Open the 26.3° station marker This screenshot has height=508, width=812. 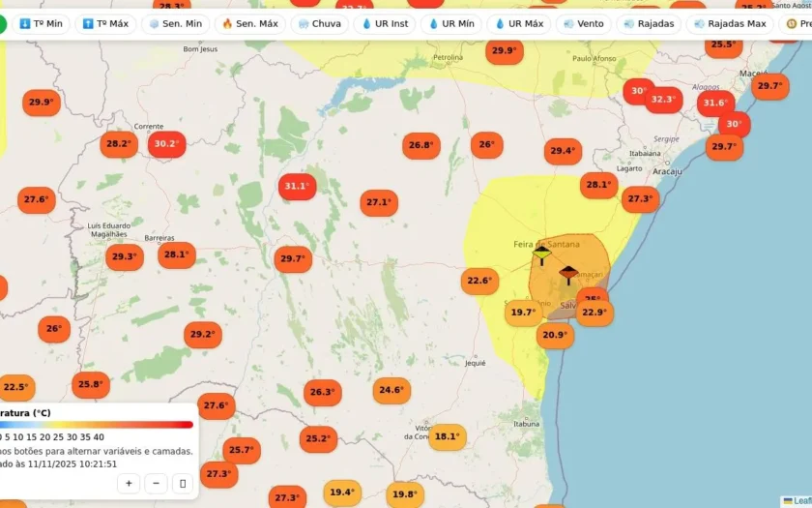point(323,393)
